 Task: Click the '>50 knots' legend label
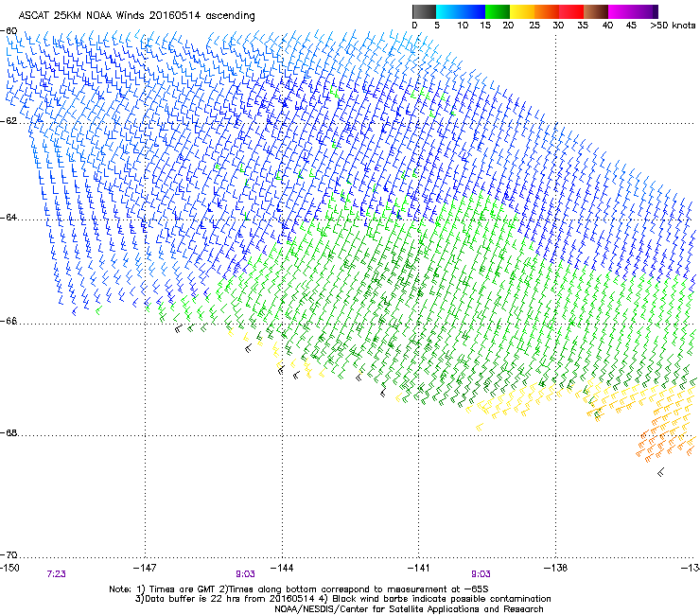click(673, 26)
